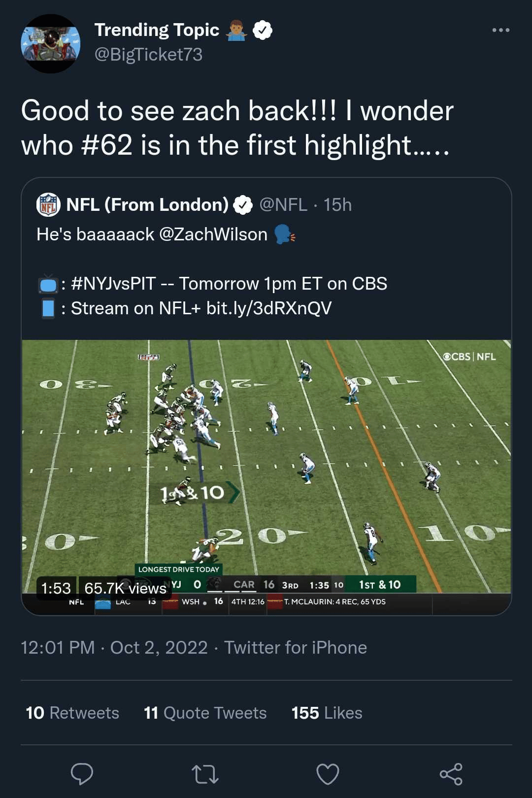
Task: Open the Trending Topic display name
Action: (157, 30)
